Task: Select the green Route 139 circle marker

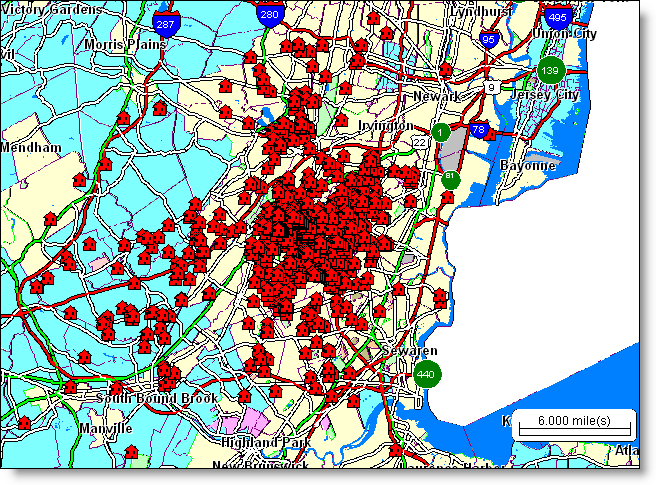Action: click(549, 70)
